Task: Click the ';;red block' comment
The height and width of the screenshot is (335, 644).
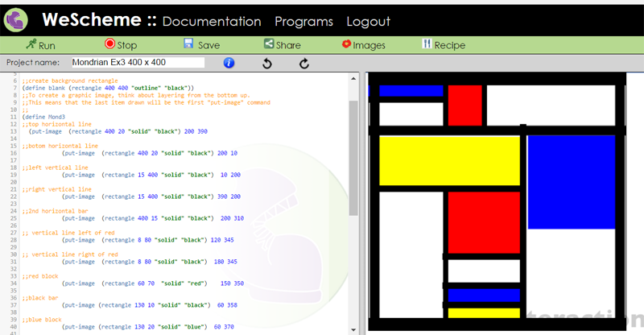Action: (x=40, y=276)
